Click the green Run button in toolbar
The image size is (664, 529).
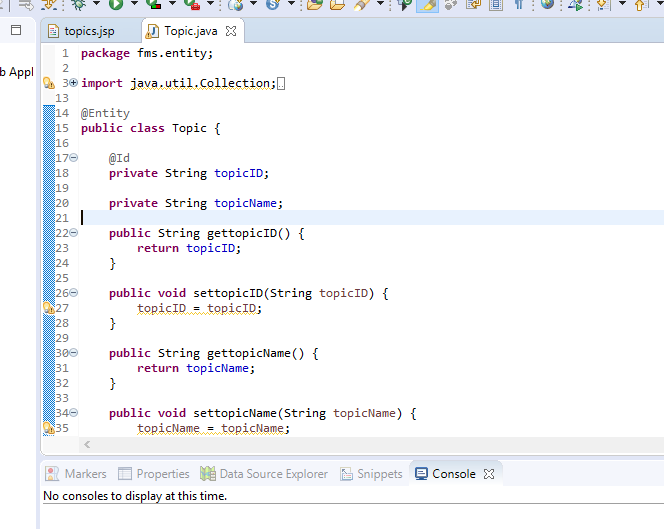(118, 5)
